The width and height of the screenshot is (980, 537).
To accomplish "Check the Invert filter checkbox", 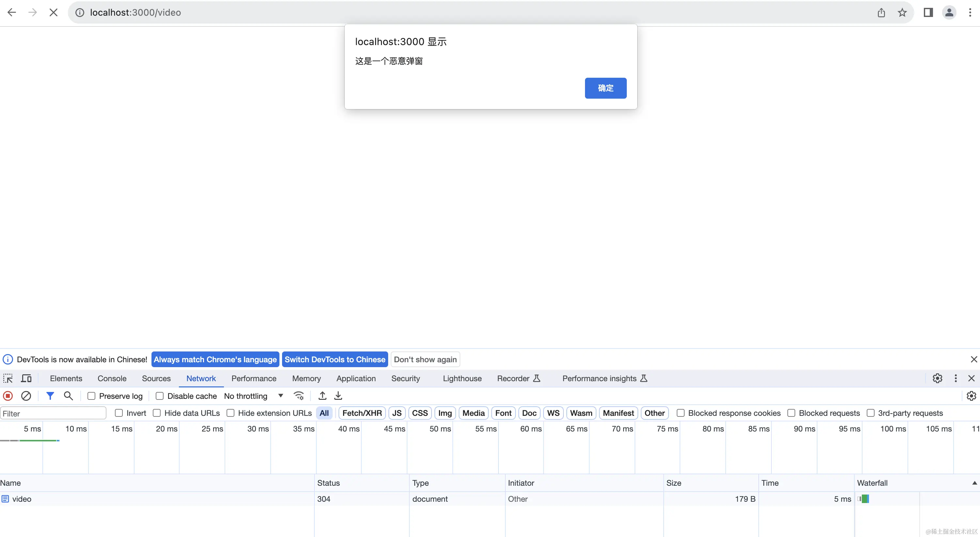I will click(119, 413).
